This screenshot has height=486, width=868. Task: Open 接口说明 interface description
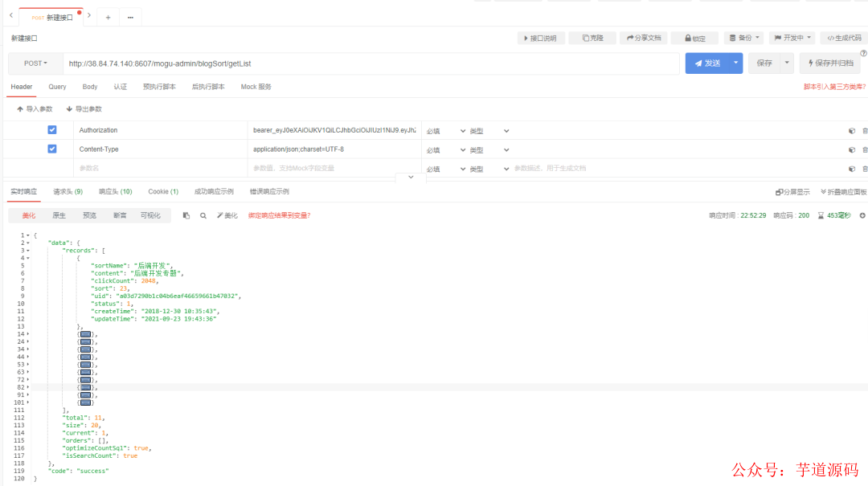tap(541, 39)
